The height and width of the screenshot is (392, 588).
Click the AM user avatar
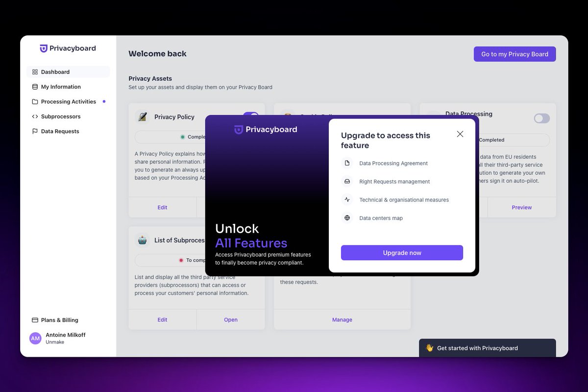click(35, 338)
